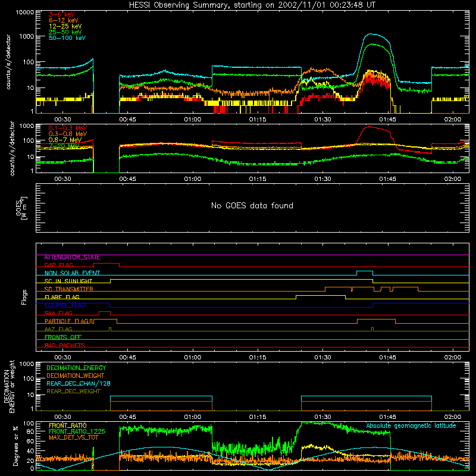Viewport: 476px width, 476px height.
Task: Select the '25-50 keV' legend label
Action: click(65, 32)
